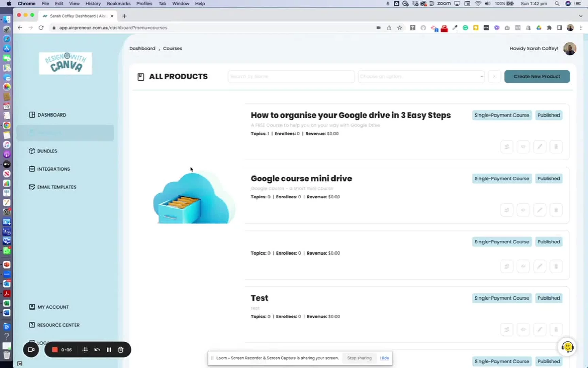
Task: Focus the Search by Name field
Action: (x=291, y=76)
